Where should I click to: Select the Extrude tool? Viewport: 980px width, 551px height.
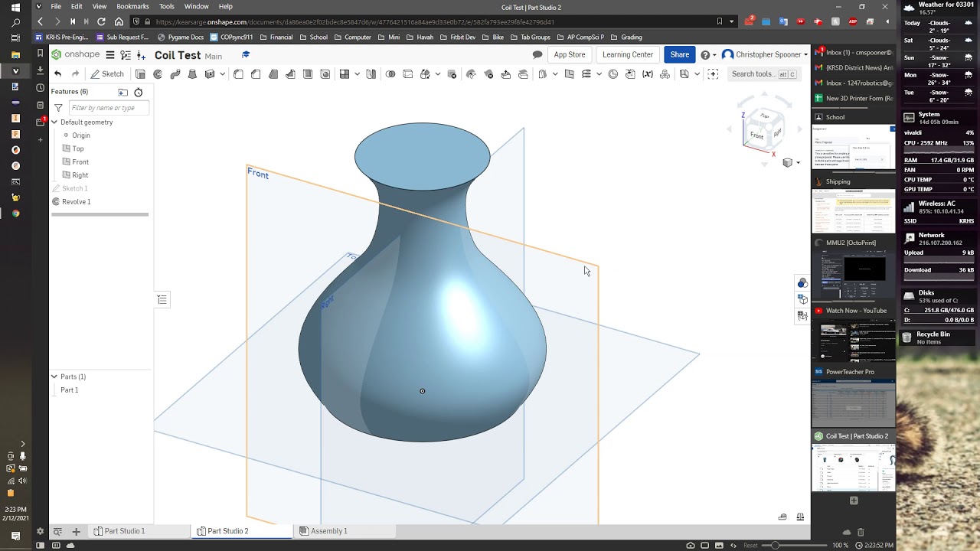[140, 74]
